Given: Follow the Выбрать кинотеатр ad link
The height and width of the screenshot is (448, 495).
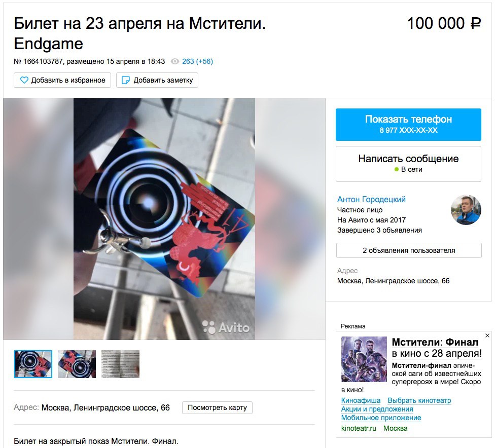Looking at the screenshot, I should 419,400.
